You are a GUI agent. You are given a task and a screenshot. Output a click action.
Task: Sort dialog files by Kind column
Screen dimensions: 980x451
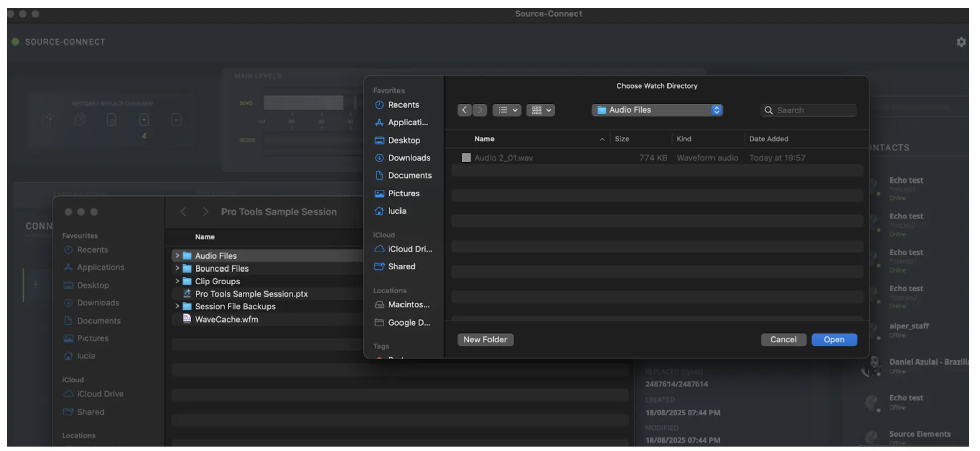[x=684, y=139]
